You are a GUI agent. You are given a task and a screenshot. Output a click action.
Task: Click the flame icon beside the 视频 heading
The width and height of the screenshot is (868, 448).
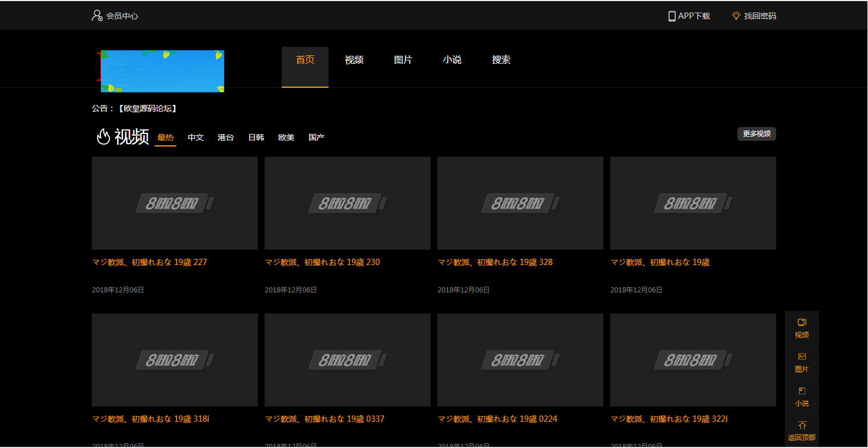(x=103, y=137)
